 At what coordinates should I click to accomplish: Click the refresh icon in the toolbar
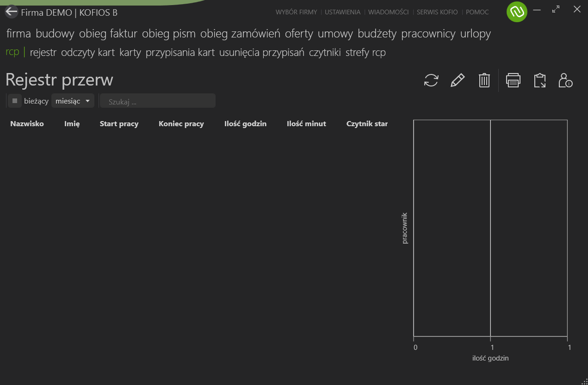tap(431, 80)
